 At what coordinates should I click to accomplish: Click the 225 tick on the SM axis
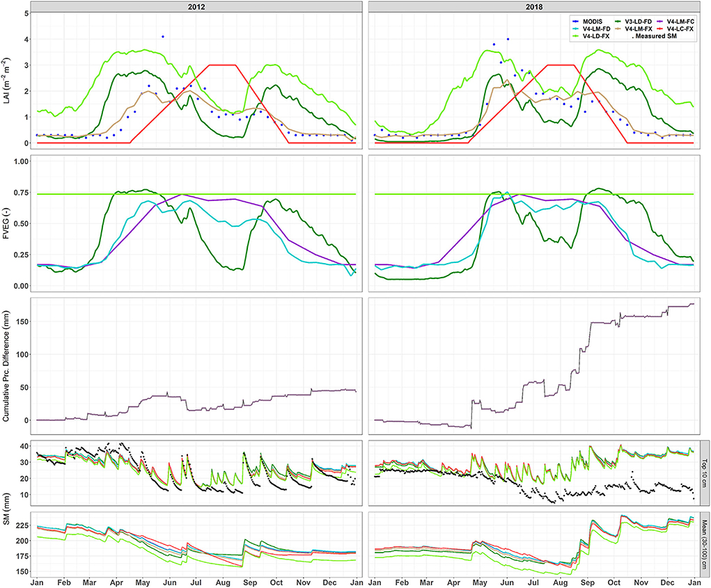tap(23, 525)
